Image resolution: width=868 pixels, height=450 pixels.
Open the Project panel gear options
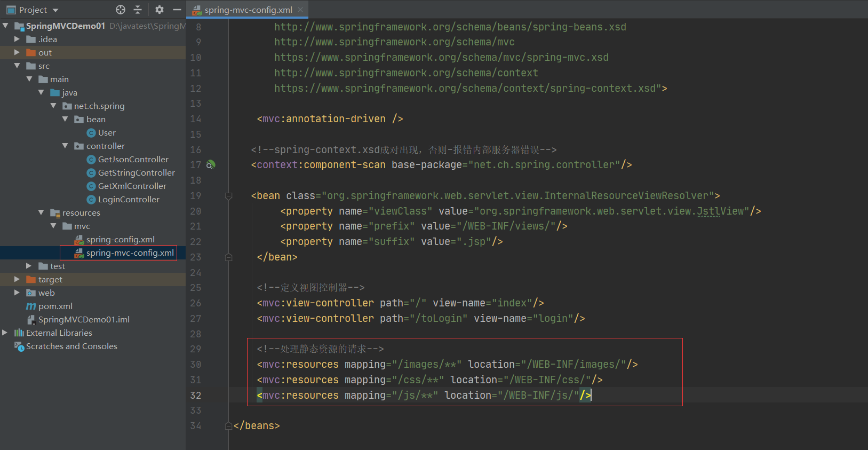tap(160, 10)
